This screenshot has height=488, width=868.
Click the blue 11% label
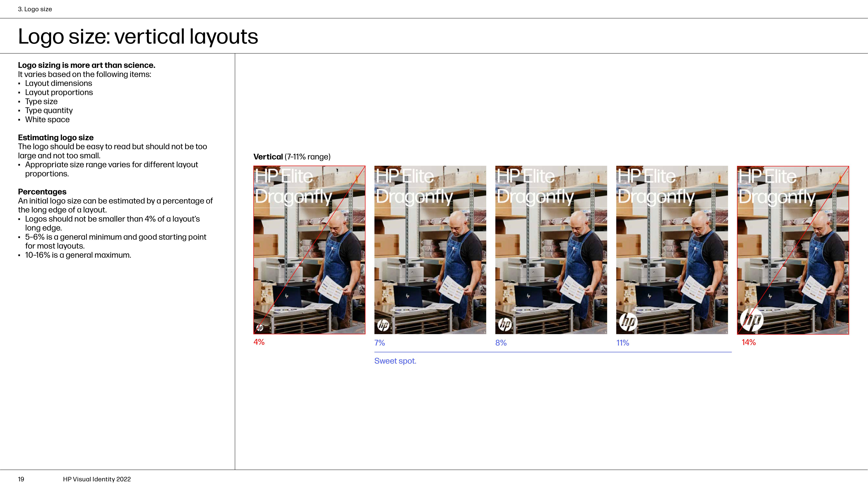click(x=623, y=343)
